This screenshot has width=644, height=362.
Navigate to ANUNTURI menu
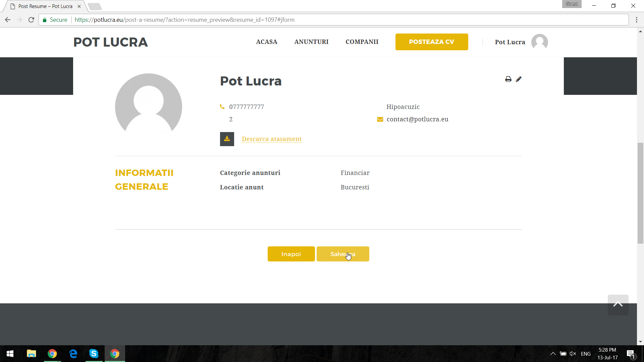[311, 42]
